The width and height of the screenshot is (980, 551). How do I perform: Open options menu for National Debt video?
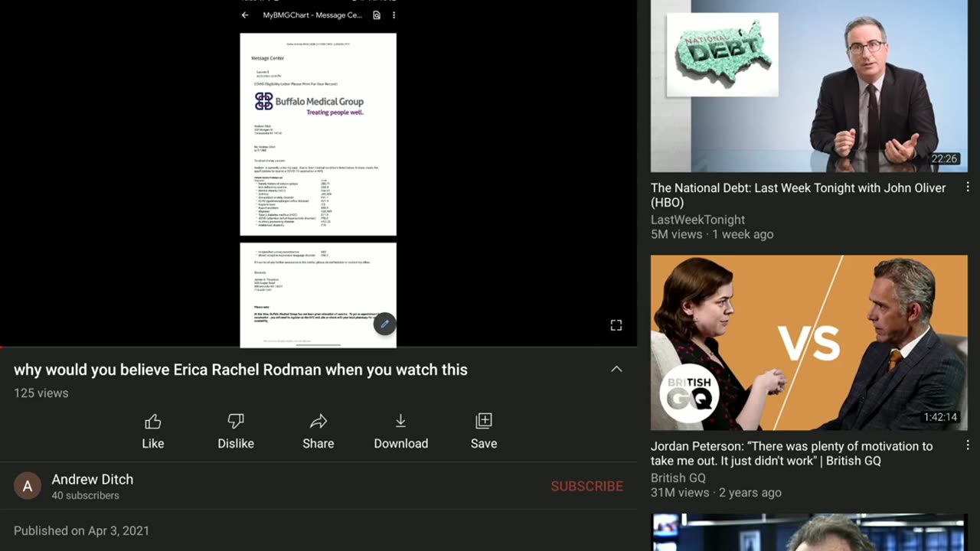tap(968, 187)
